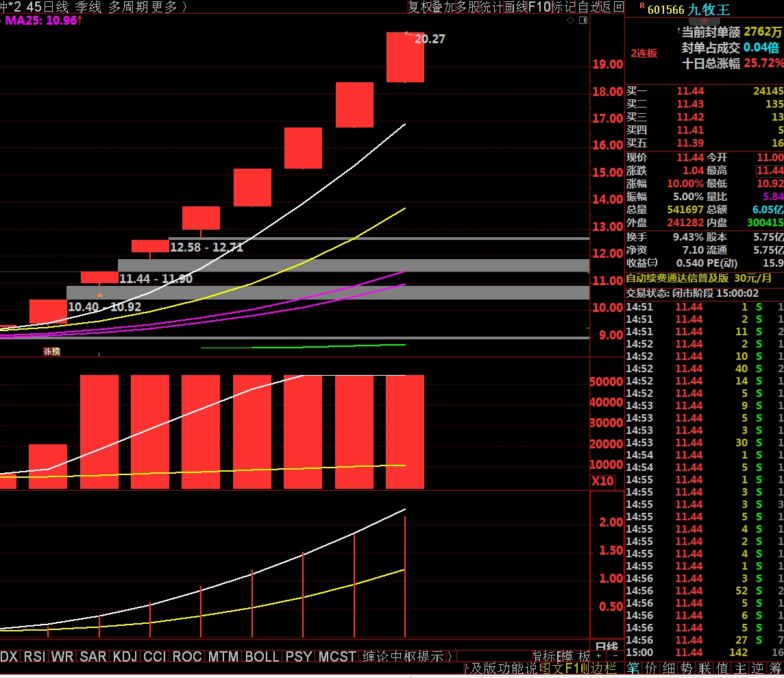Select MCST indicator tab
The image size is (784, 678).
coord(337,656)
